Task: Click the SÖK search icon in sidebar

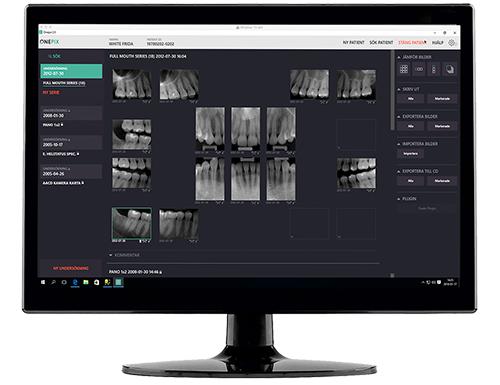Action: click(50, 56)
